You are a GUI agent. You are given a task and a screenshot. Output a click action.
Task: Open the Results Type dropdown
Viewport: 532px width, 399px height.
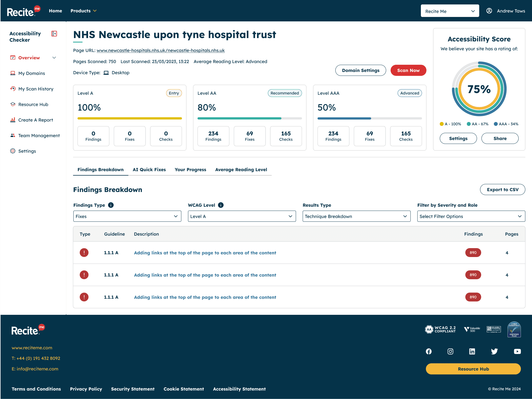point(356,216)
